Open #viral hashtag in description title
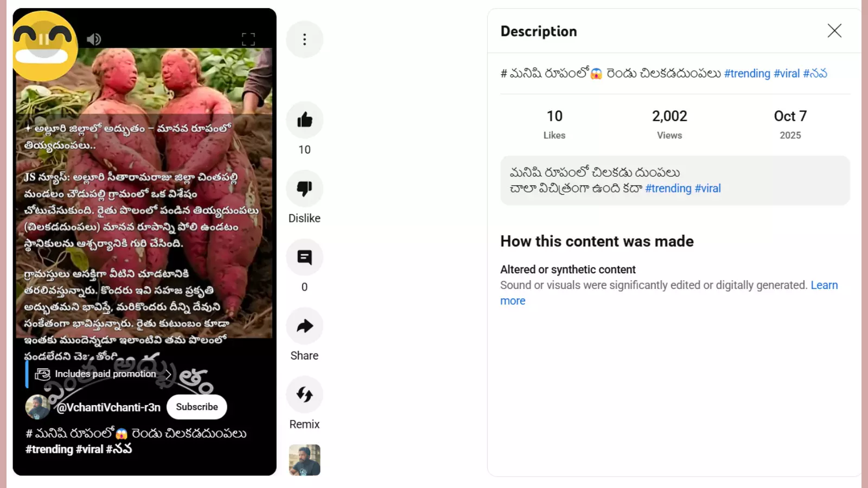Screen dimensions: 868x488 [x=787, y=74]
